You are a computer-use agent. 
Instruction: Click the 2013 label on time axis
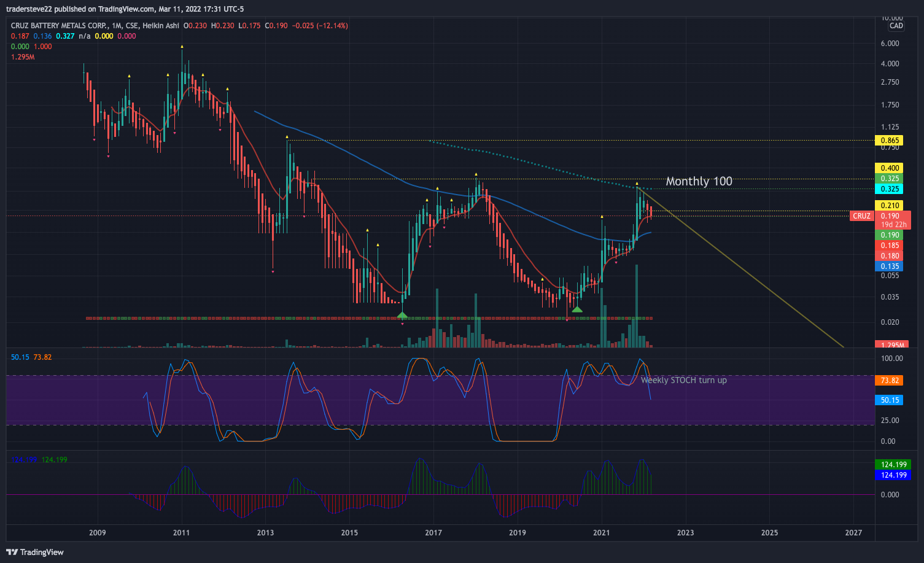tap(265, 532)
